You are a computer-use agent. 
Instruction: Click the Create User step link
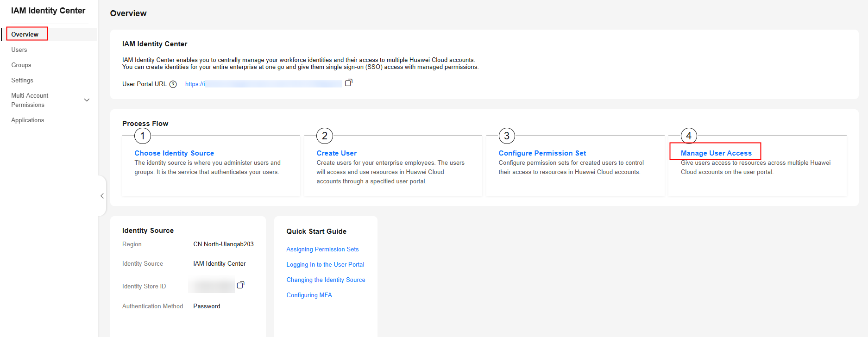pyautogui.click(x=337, y=153)
